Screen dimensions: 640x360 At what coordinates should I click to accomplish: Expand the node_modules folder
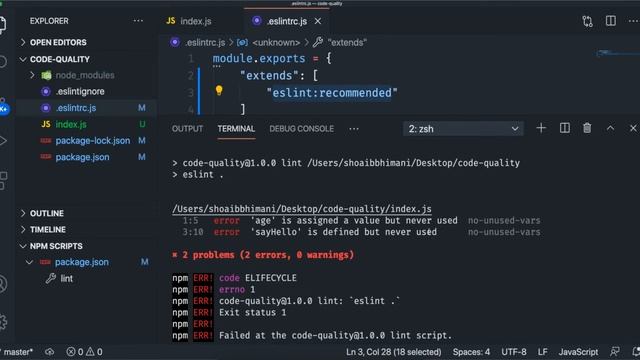point(85,76)
